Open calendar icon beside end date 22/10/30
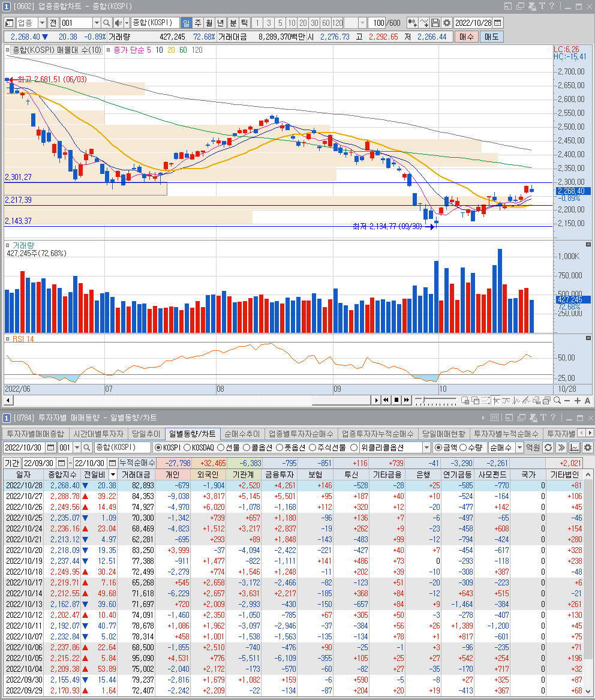 (113, 463)
